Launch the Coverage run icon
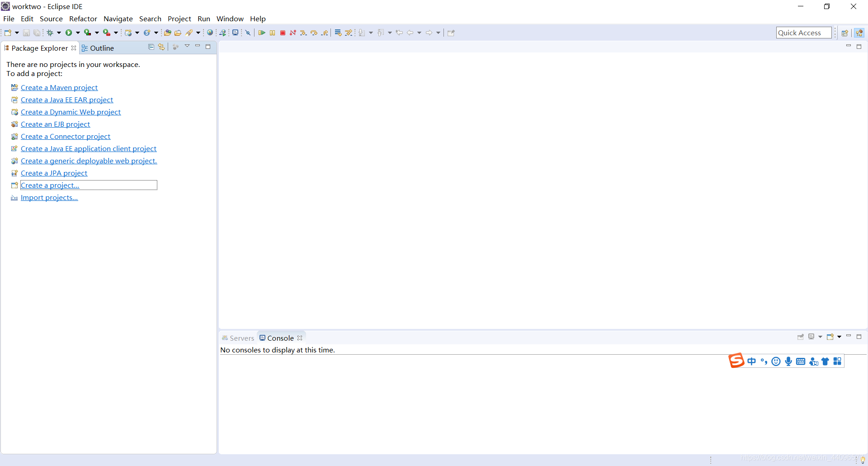The height and width of the screenshot is (466, 868). [x=88, y=33]
